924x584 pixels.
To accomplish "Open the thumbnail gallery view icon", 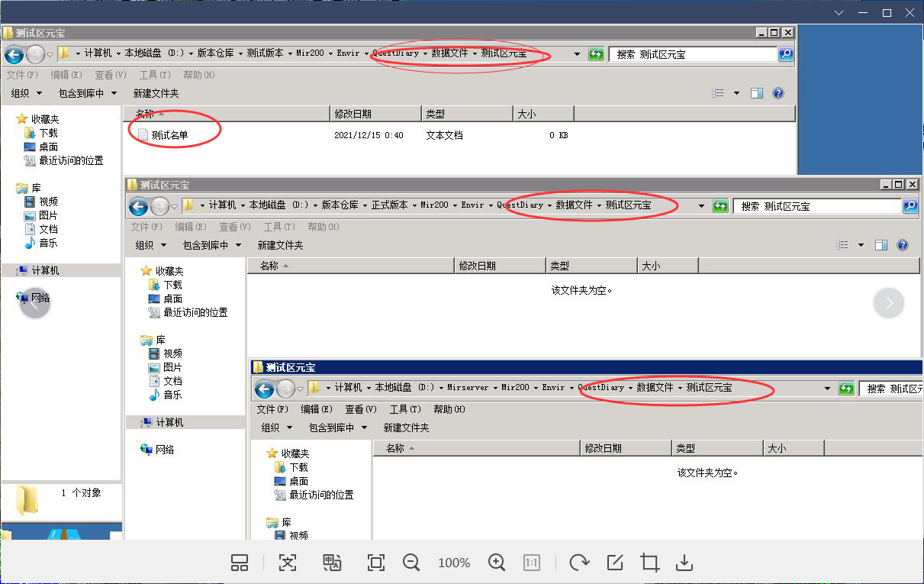I will (240, 563).
